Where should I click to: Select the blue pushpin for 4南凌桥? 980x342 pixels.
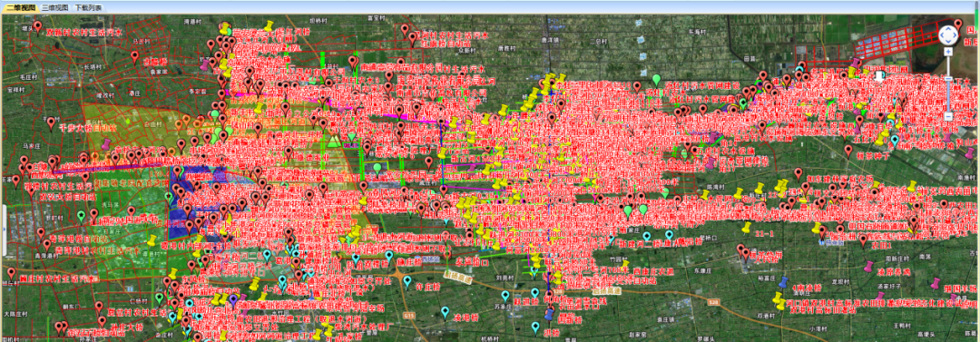(x=782, y=282)
